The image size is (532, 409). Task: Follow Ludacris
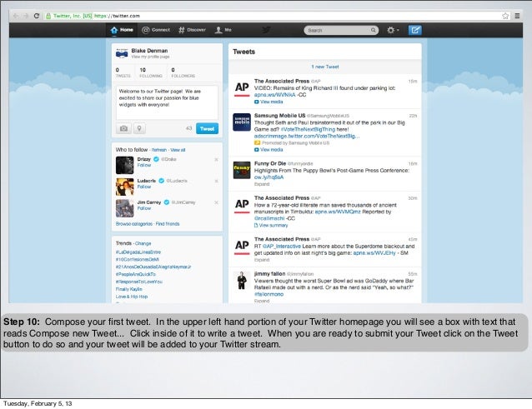(144, 187)
